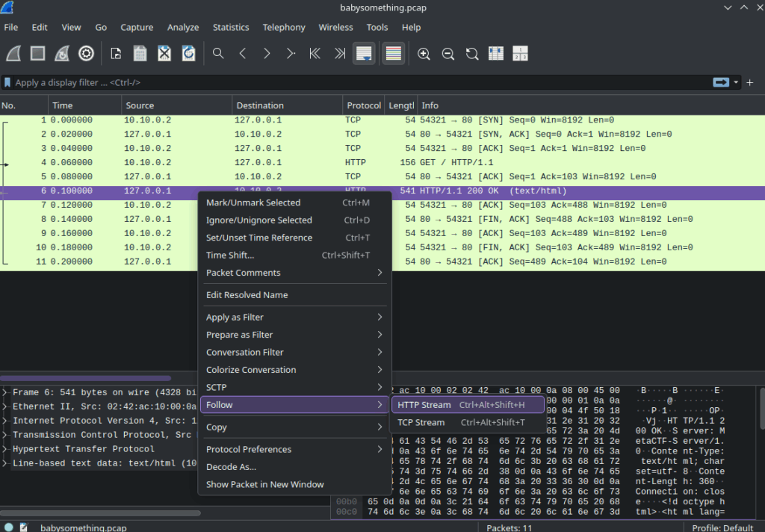Open capture options gear icon
This screenshot has height=532, width=765.
tap(87, 53)
